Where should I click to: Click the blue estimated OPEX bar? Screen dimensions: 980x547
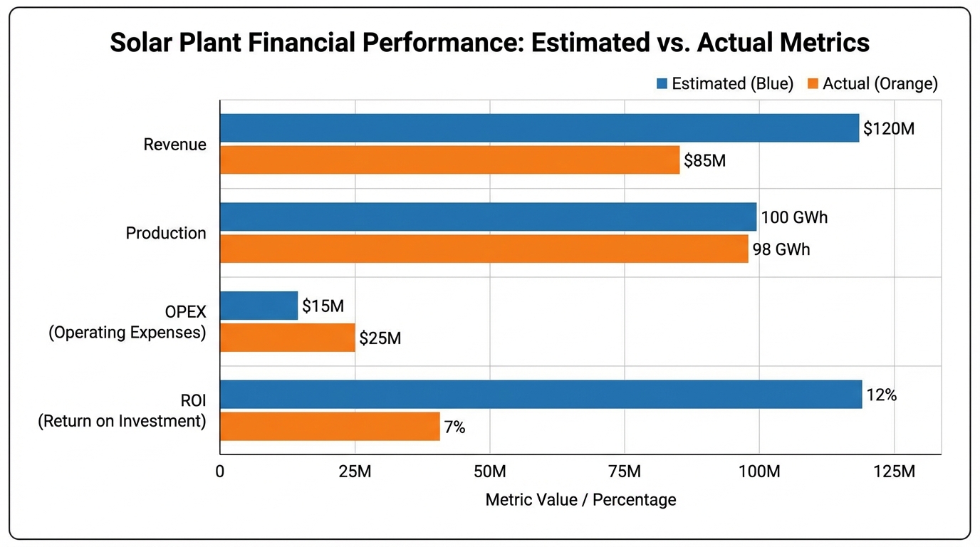point(259,306)
